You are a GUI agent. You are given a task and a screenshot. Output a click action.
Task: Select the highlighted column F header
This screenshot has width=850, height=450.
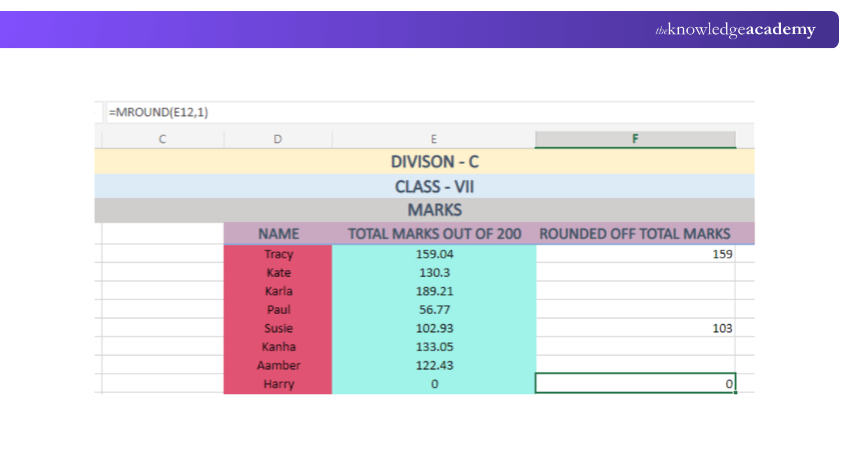(x=635, y=139)
